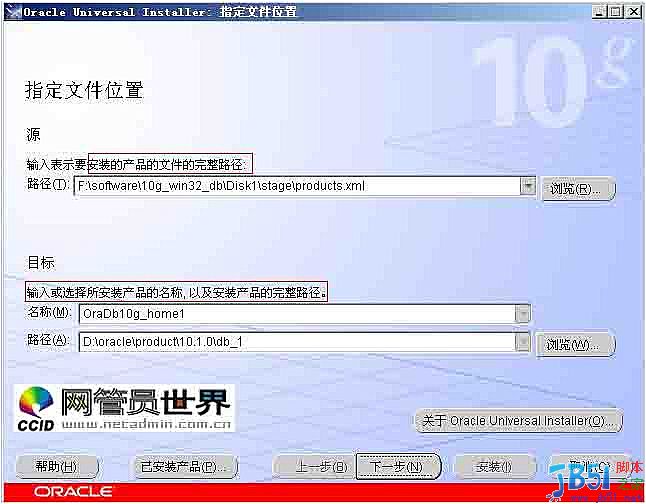Screen dimensions: 646x504
Task: Proceed with the 下一步(N) button
Action: click(403, 466)
